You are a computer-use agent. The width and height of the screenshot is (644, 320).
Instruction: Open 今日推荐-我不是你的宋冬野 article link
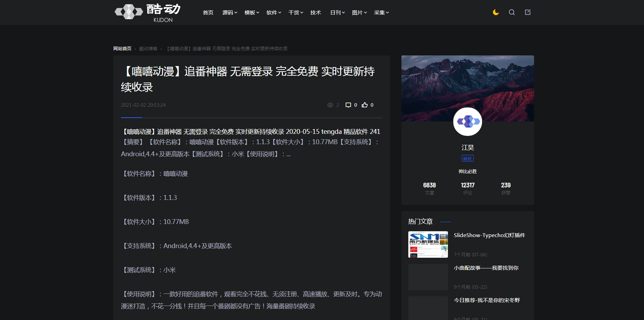tap(487, 300)
